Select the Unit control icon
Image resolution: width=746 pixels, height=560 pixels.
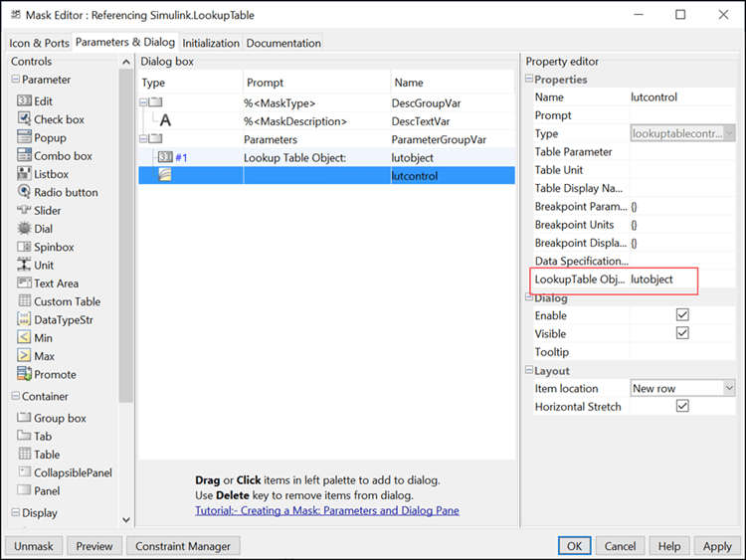[x=24, y=265]
